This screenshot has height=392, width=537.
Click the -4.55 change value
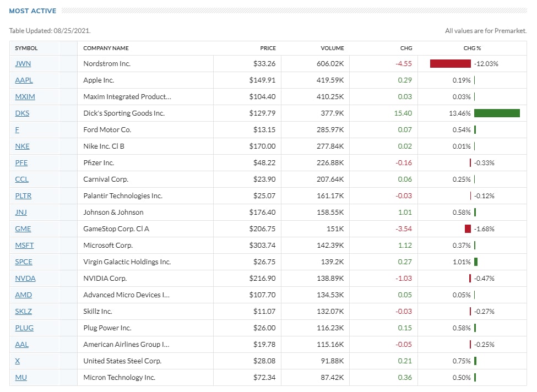tap(404, 64)
